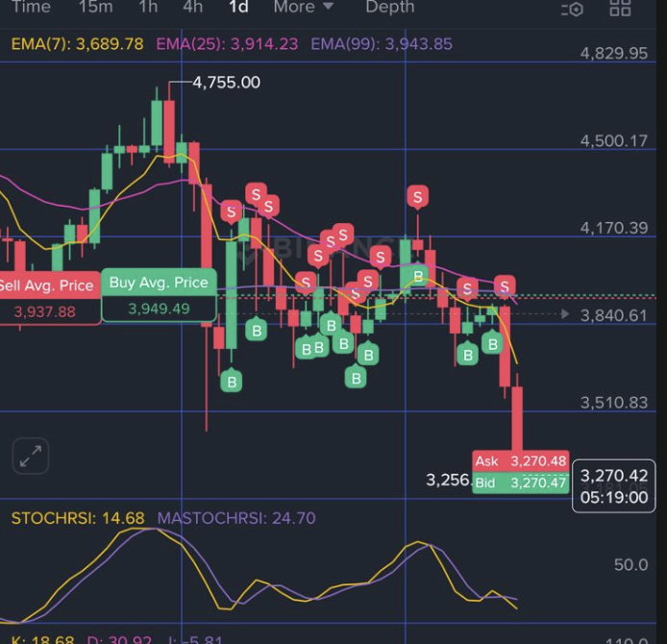667x644 pixels.
Task: Click the current price 3,270.42 box
Action: pyautogui.click(x=614, y=485)
